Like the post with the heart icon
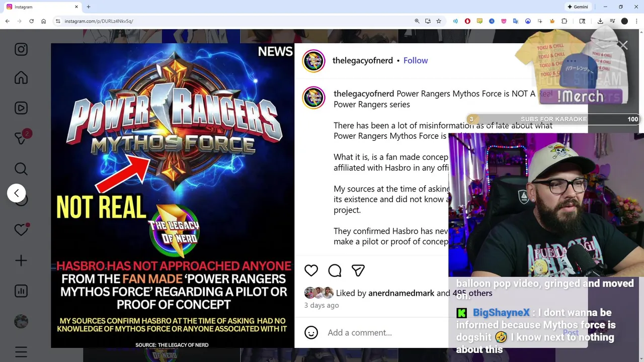 pyautogui.click(x=311, y=270)
